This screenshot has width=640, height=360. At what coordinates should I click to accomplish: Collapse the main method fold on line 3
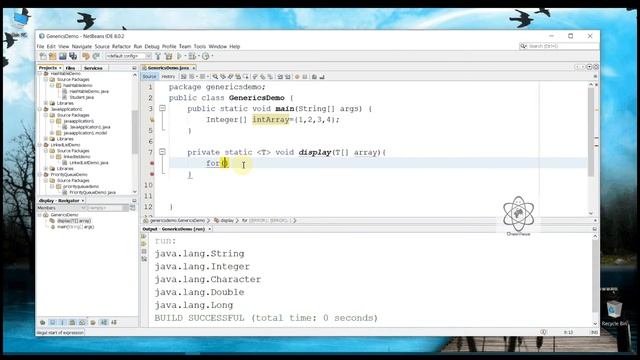[162, 108]
